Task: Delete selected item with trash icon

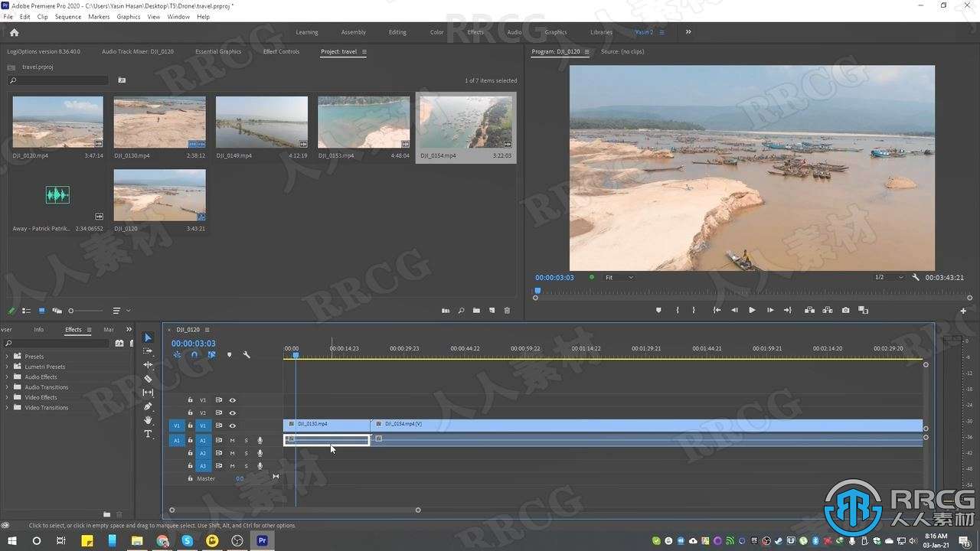Action: 507,311
